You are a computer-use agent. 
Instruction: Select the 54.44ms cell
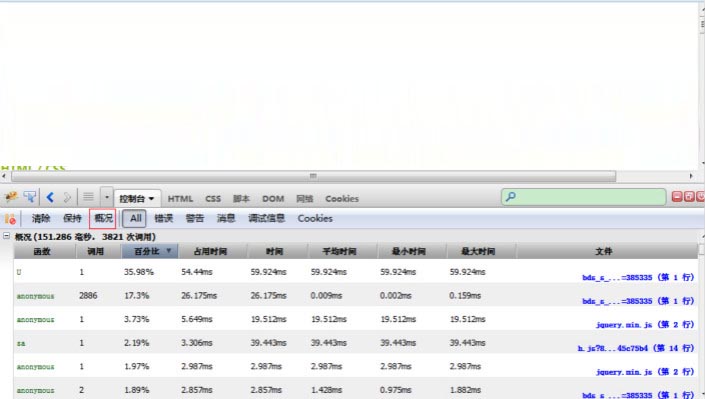click(x=196, y=272)
